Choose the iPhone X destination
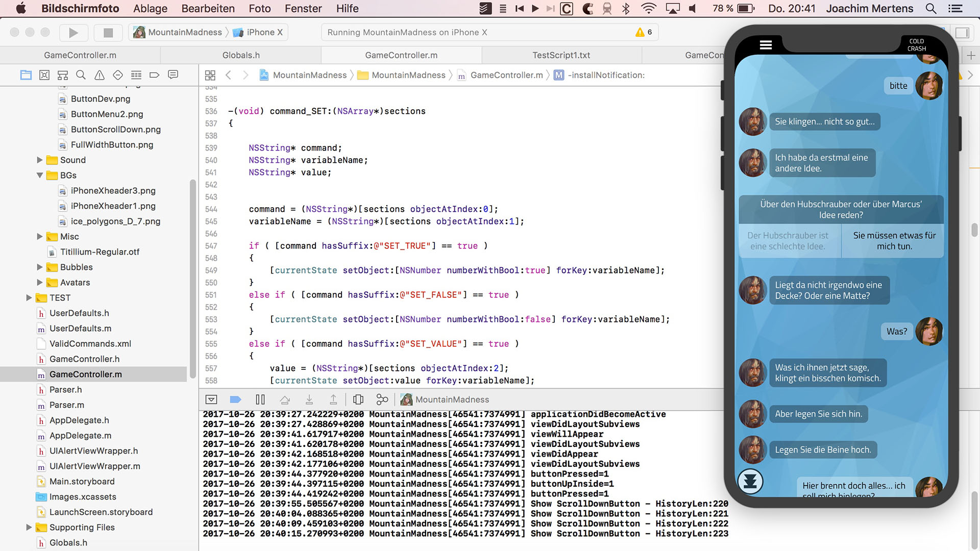980x551 pixels. pos(258,32)
